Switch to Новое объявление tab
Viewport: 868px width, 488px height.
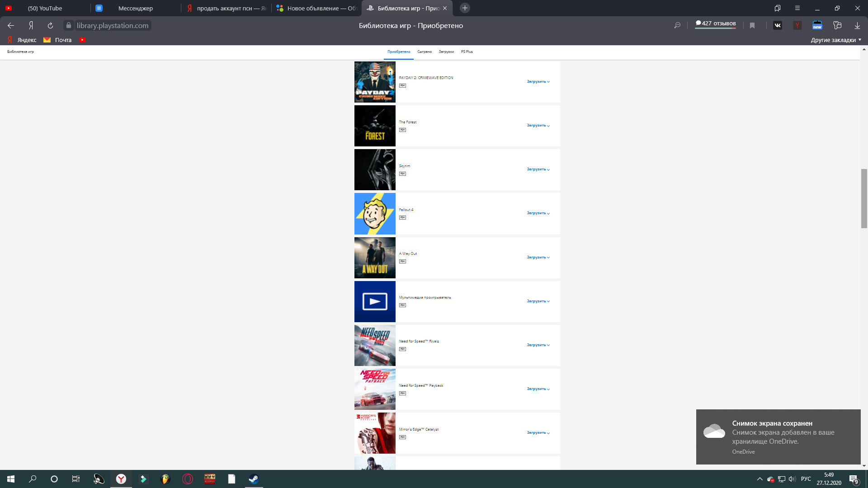click(316, 8)
